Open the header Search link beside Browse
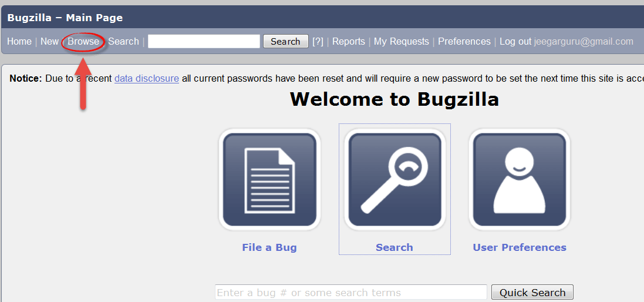Screen dimensions: 644x302 click(123, 42)
